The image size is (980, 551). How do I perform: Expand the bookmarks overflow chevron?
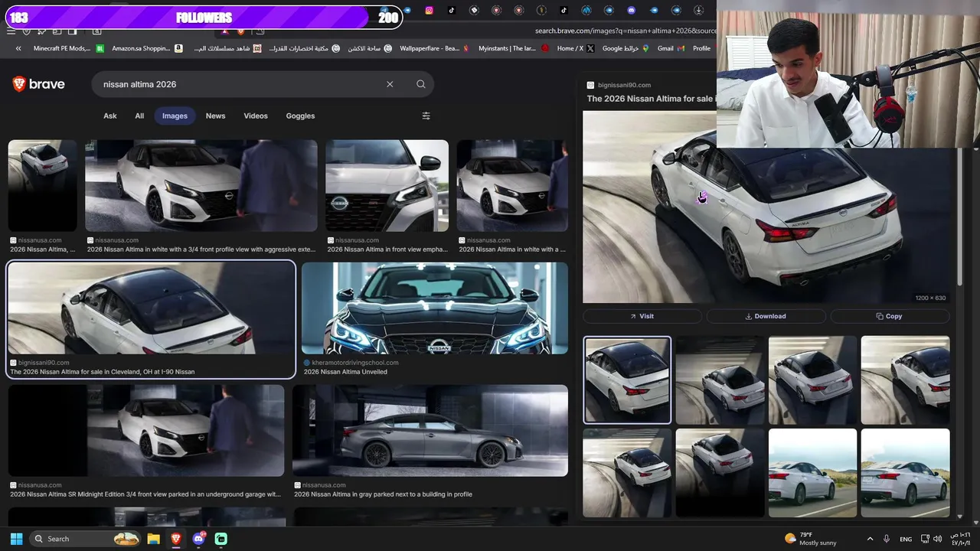coord(18,48)
